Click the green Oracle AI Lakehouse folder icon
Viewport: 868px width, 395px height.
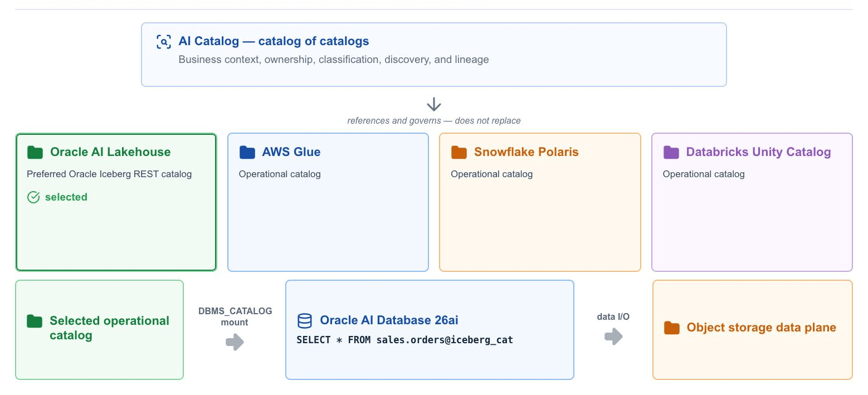click(35, 152)
